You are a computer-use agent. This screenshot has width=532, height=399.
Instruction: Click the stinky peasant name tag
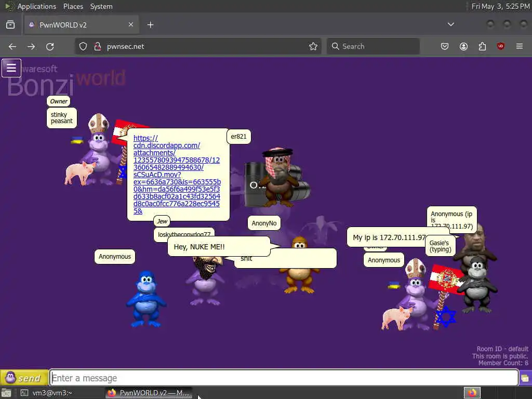pos(62,118)
